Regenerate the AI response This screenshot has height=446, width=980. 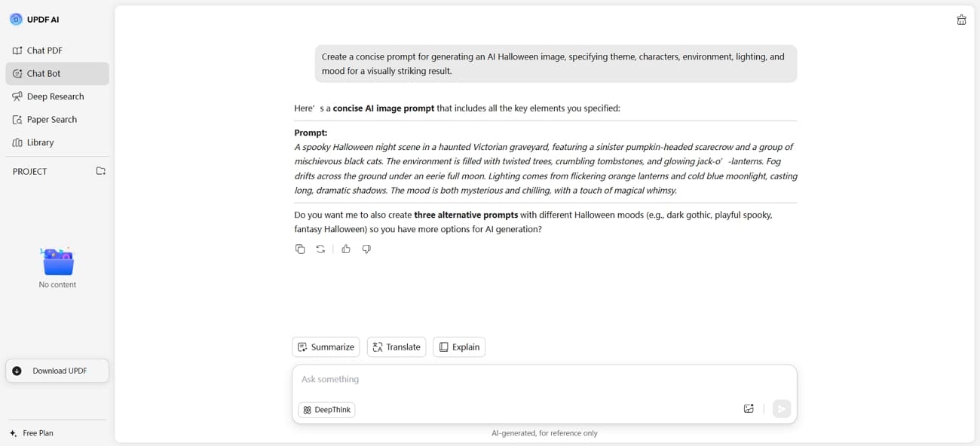[320, 249]
